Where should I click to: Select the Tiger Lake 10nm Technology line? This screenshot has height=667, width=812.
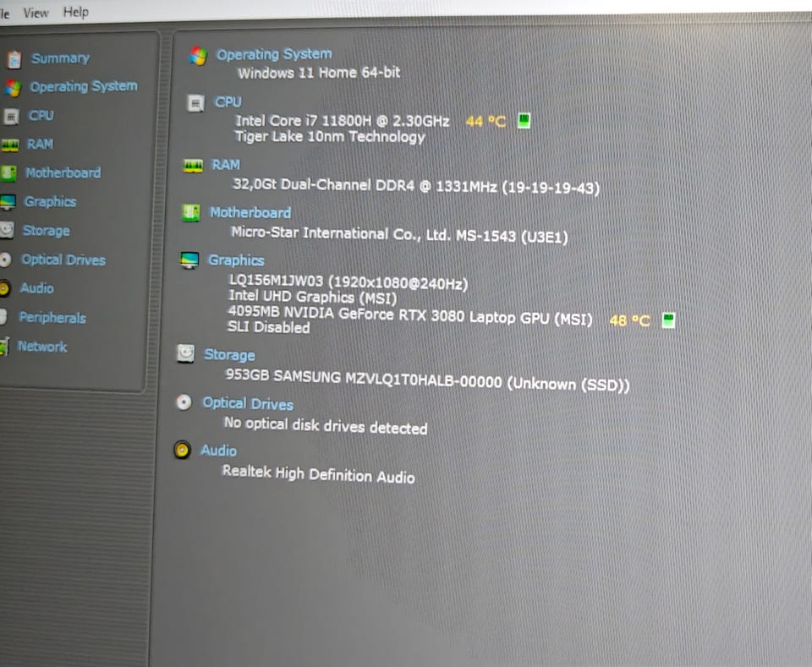(330, 137)
